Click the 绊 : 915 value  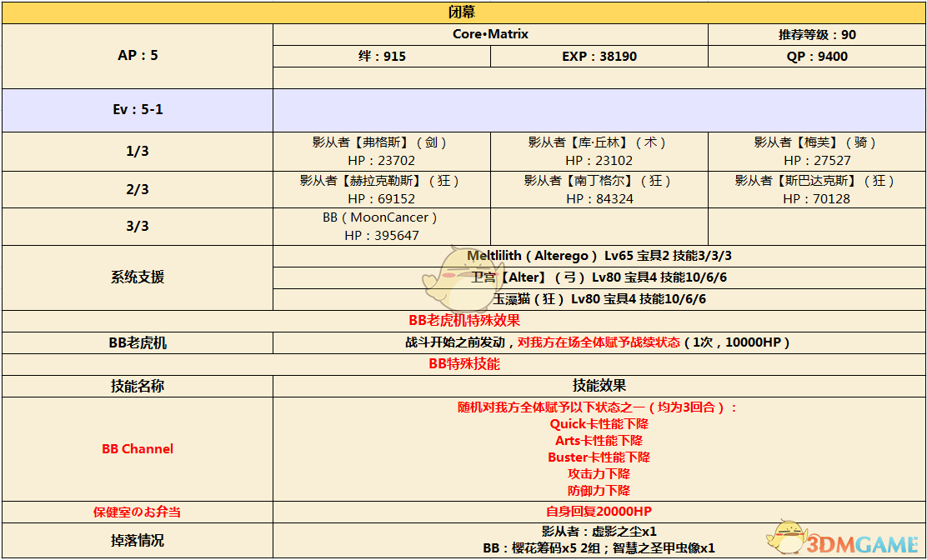382,57
